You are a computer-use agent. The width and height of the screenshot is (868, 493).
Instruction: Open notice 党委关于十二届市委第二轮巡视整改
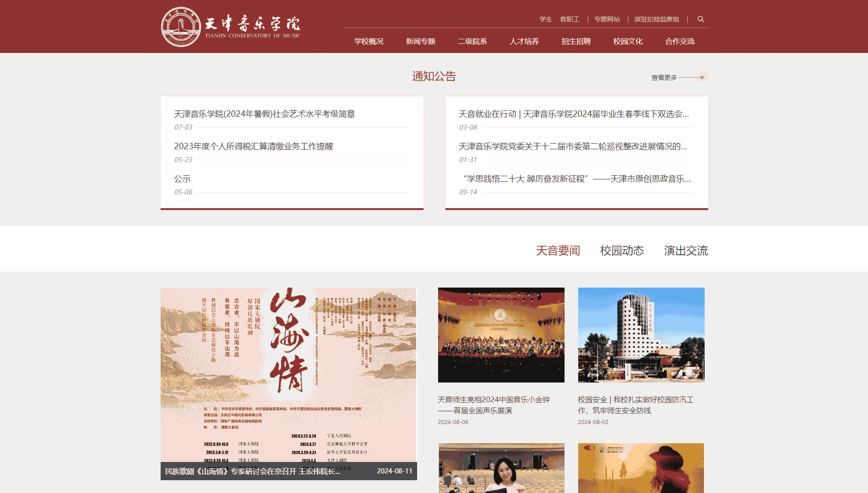point(573,147)
